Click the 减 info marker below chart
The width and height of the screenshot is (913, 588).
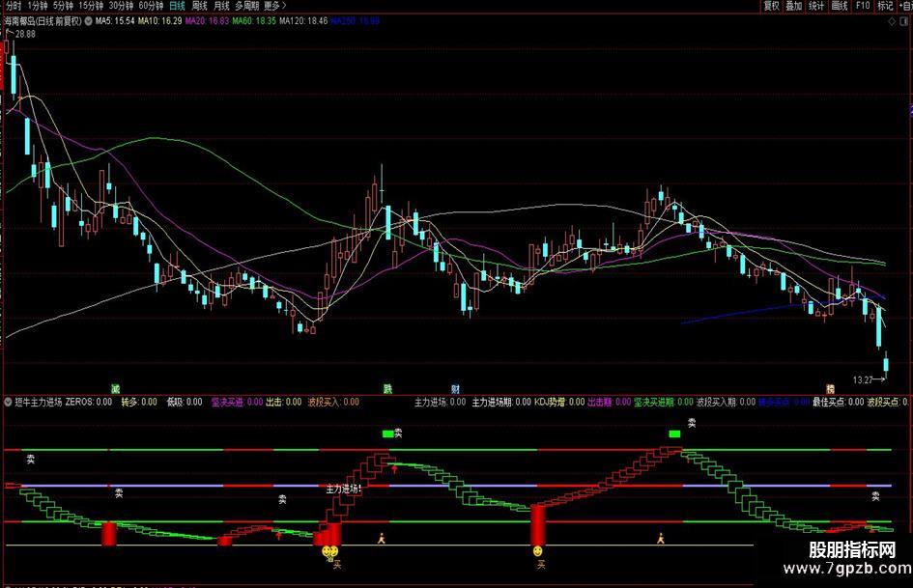coord(115,389)
